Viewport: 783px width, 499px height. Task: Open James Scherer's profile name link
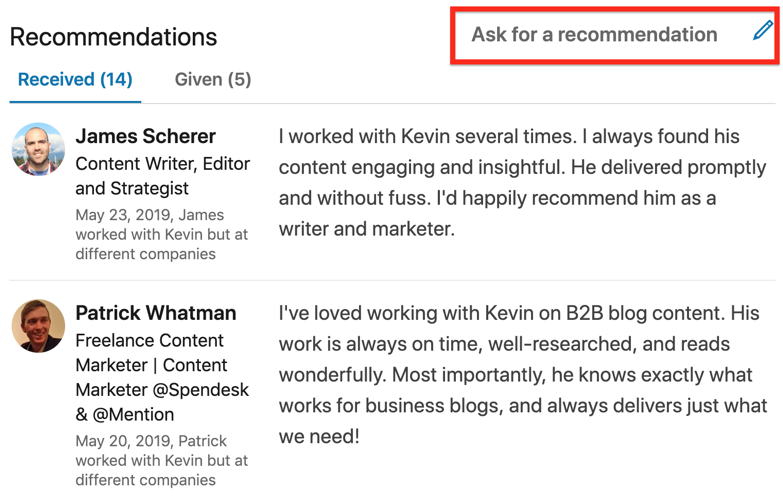click(x=146, y=136)
